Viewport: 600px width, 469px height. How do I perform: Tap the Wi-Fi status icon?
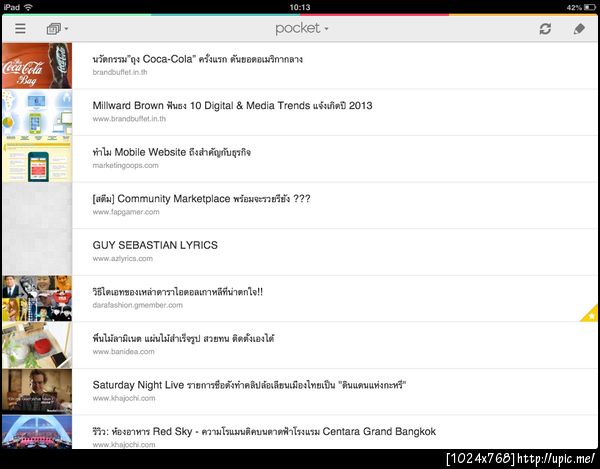[28, 7]
